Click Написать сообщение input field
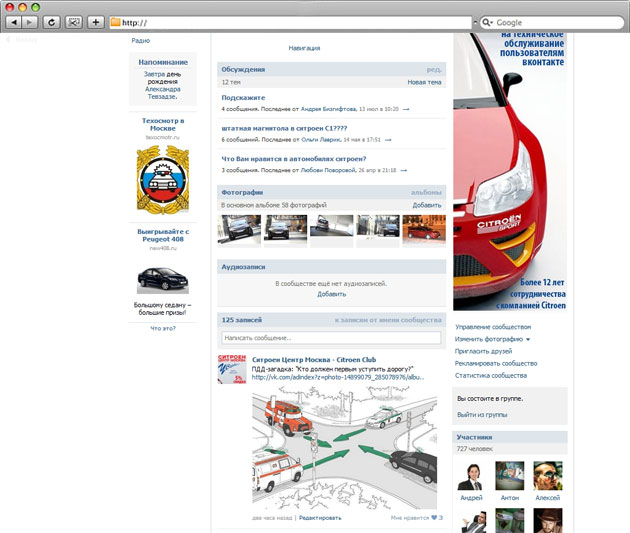Image resolution: width=630 pixels, height=533 pixels. pos(331,338)
